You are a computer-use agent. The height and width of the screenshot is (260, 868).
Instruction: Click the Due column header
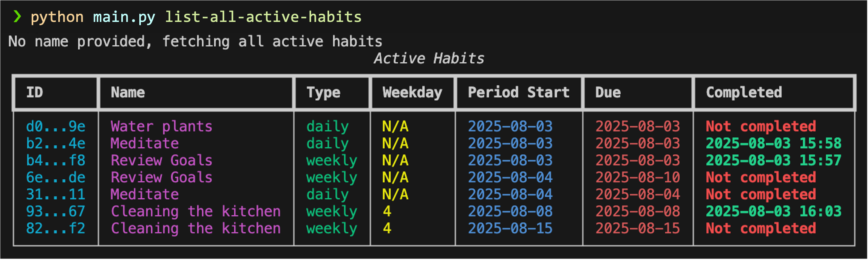pos(608,92)
